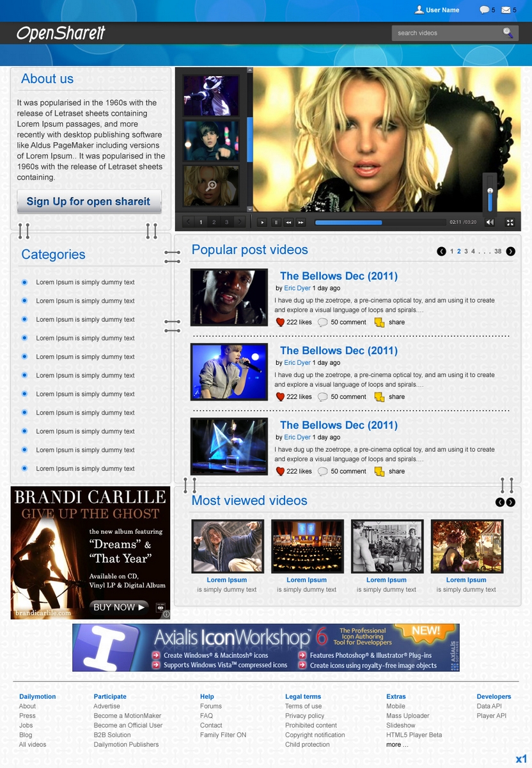Go to next playlist page arrow in player
The image size is (532, 768).
(240, 222)
